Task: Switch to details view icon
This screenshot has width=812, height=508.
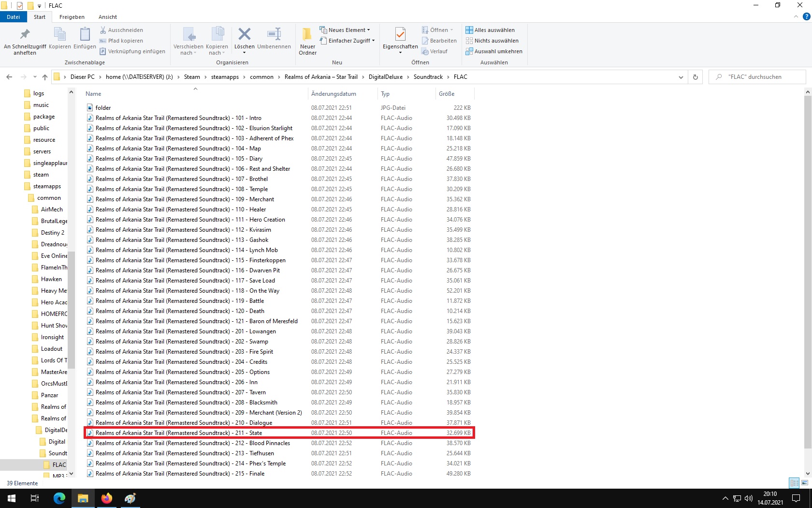Action: [794, 483]
